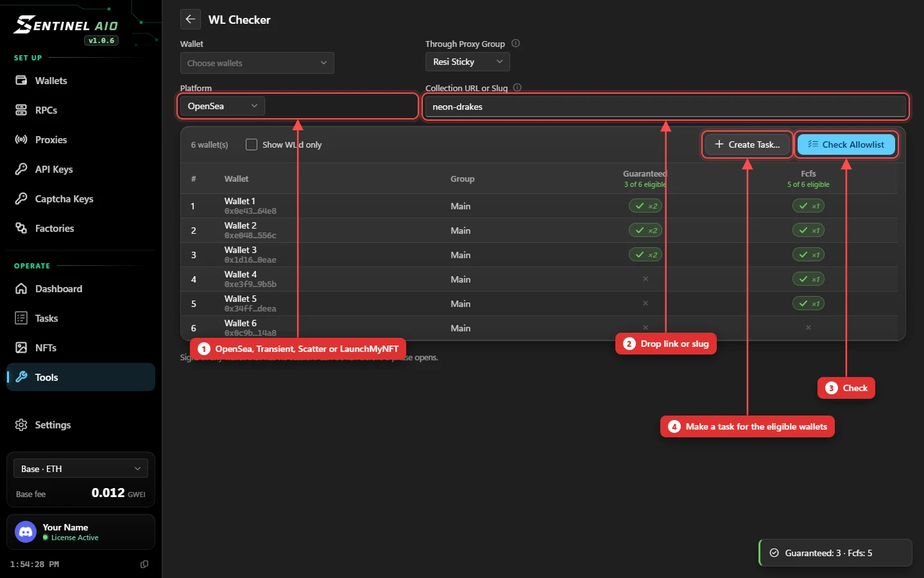Click the Sentinel AIO logo
Screen dimensions: 924x578
(66, 26)
